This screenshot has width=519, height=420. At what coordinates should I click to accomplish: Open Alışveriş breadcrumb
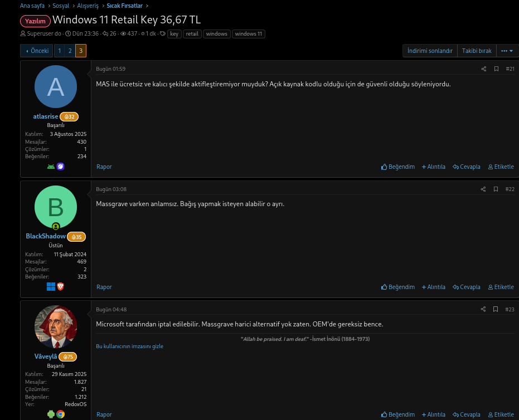click(x=88, y=6)
